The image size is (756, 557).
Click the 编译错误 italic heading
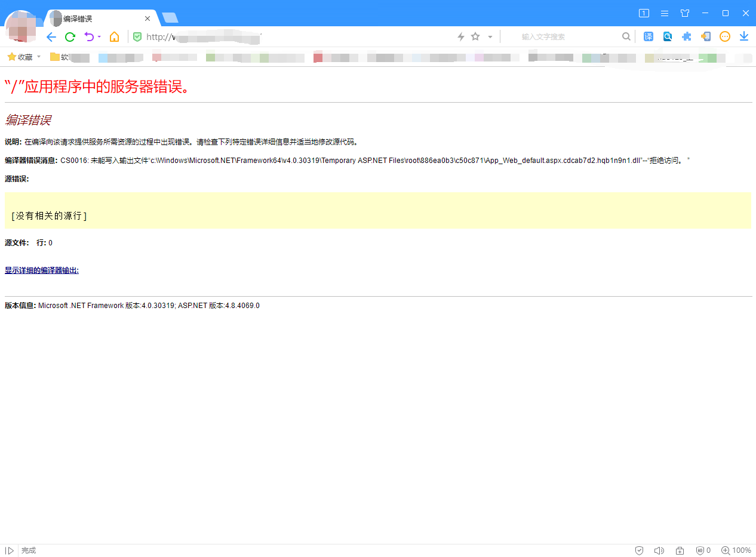(x=28, y=120)
